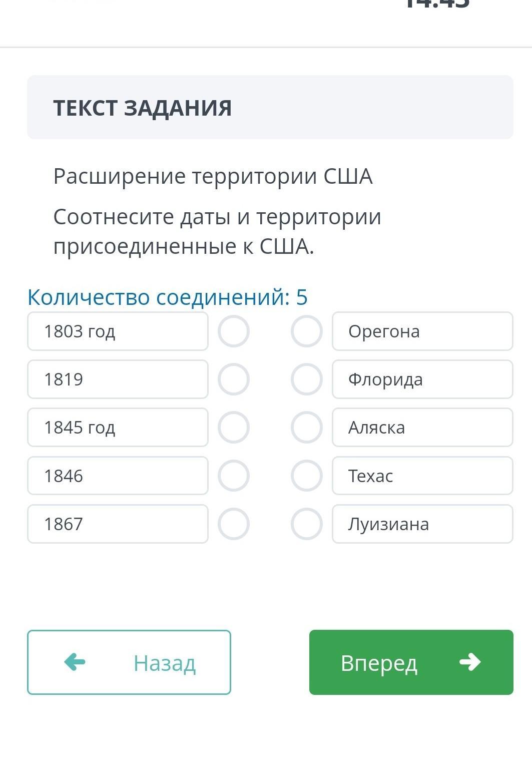Image resolution: width=532 pixels, height=777 pixels.
Task: Click the Аляска answer box
Action: tap(422, 427)
